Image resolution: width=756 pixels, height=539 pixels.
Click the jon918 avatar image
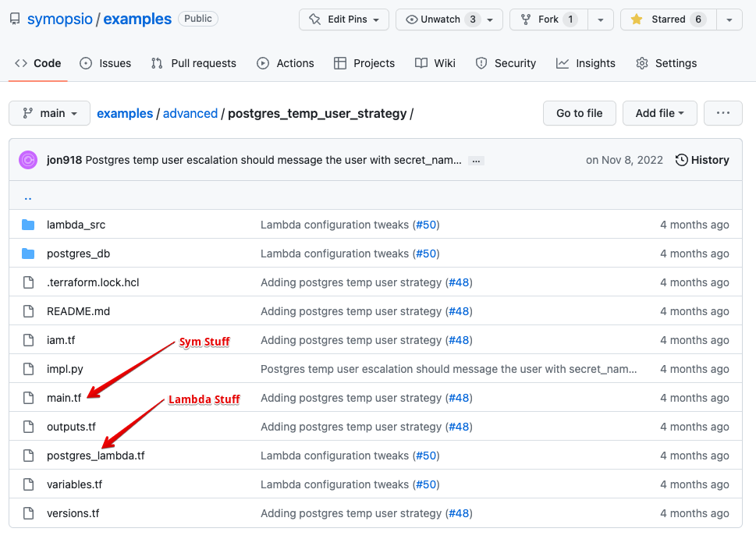pyautogui.click(x=28, y=160)
